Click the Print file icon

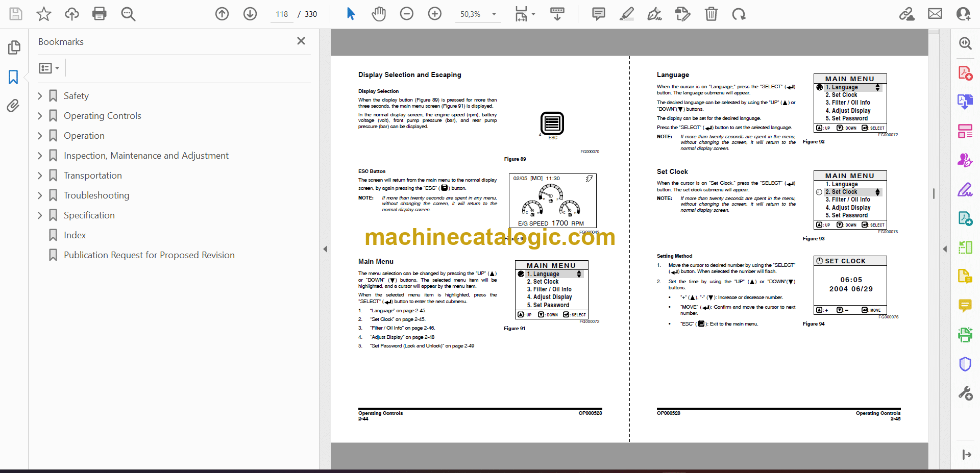pyautogui.click(x=99, y=14)
